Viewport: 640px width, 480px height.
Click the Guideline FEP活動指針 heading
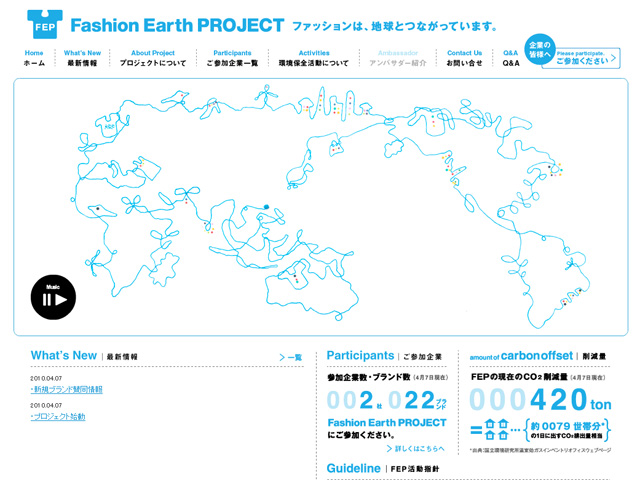pos(382,468)
